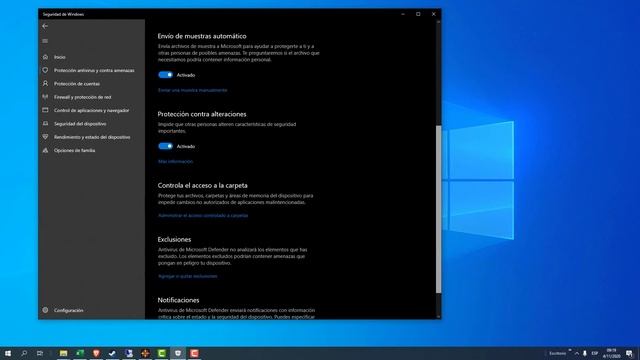Click the Windows Security vertical scrollbar thumb
This screenshot has height=360, width=640.
click(438, 209)
